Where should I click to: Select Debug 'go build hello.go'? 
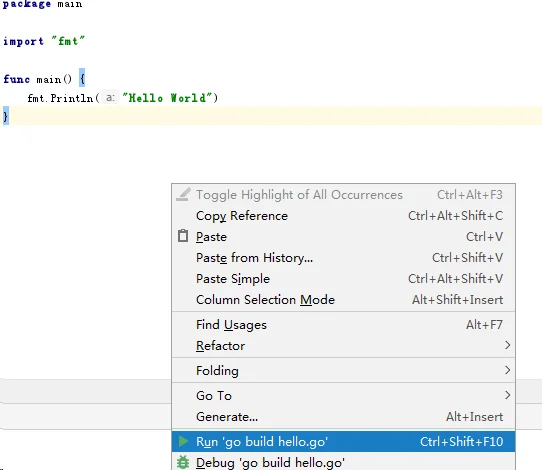(343, 462)
